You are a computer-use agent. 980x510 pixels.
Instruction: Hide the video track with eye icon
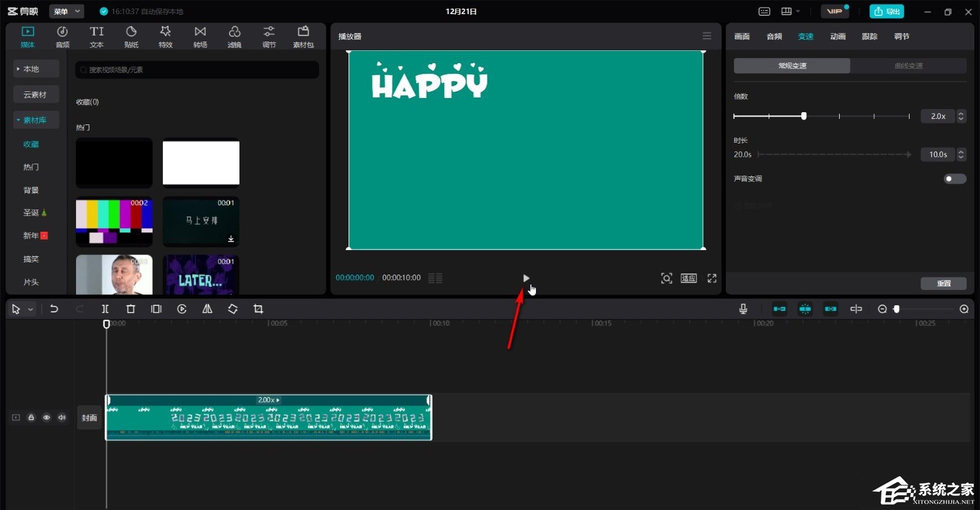pyautogui.click(x=47, y=417)
